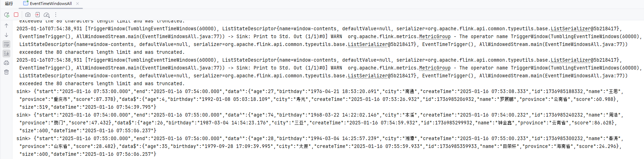This screenshot has height=159, width=644.
Task: Open the more options vertical dots
Action: click(x=56, y=15)
